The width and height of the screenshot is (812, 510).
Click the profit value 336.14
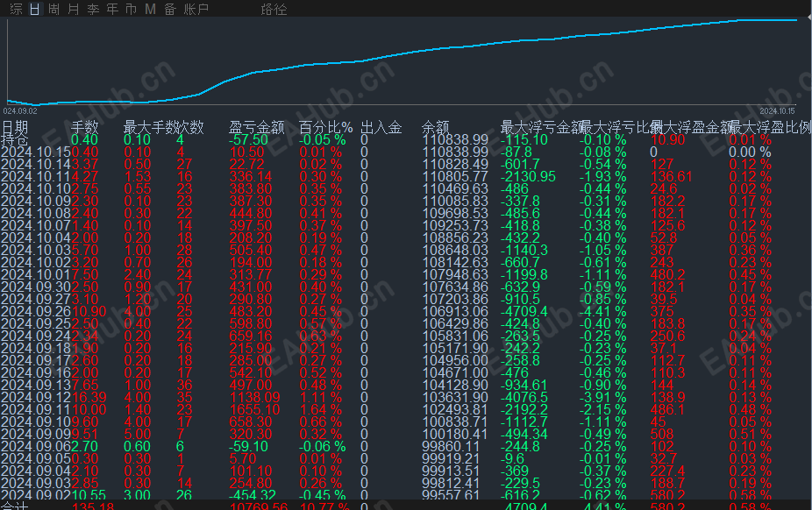251,177
